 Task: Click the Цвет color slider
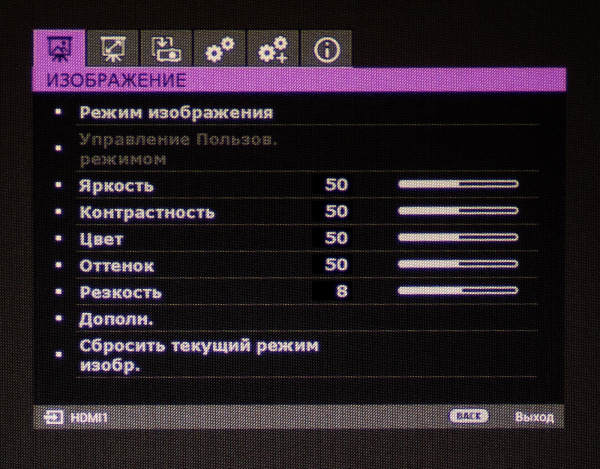[x=457, y=238]
